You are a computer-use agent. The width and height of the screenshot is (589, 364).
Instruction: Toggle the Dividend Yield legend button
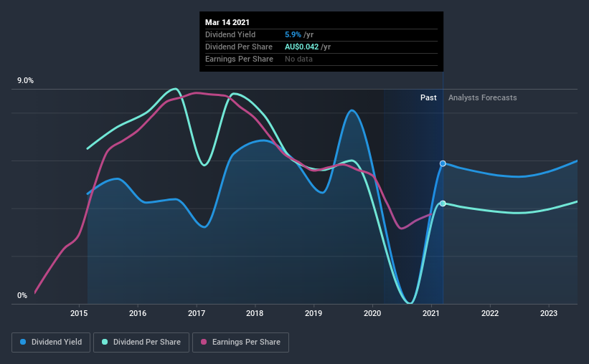[x=51, y=343]
